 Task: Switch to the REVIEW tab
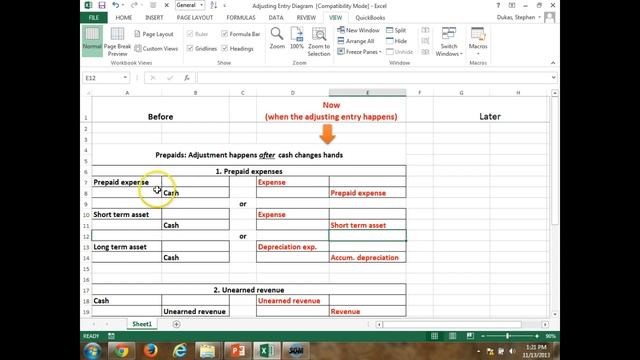point(306,18)
